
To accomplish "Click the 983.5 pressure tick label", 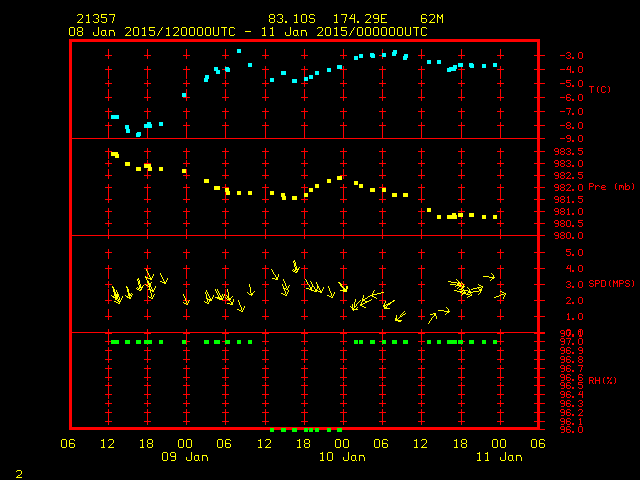I will coord(569,152).
